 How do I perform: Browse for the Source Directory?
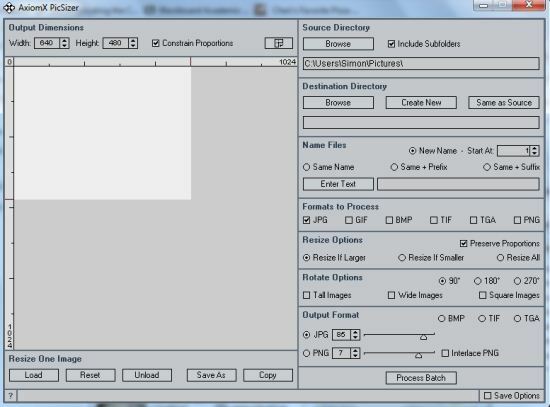(338, 44)
